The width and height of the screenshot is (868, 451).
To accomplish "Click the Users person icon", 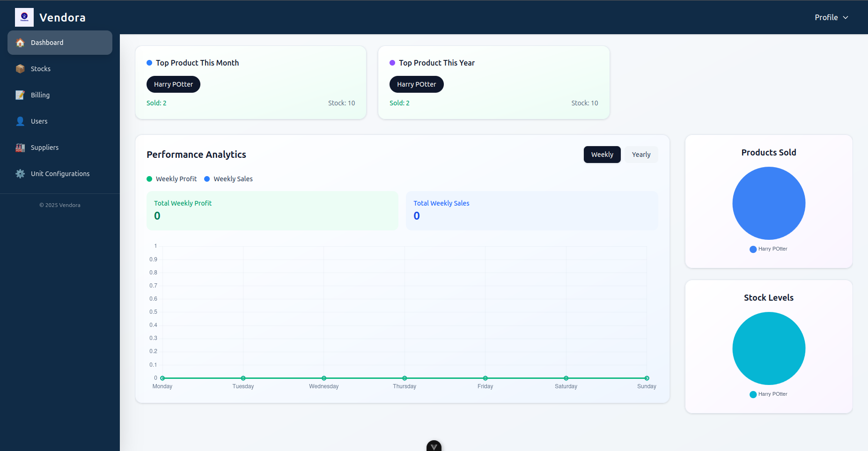I will coord(20,121).
